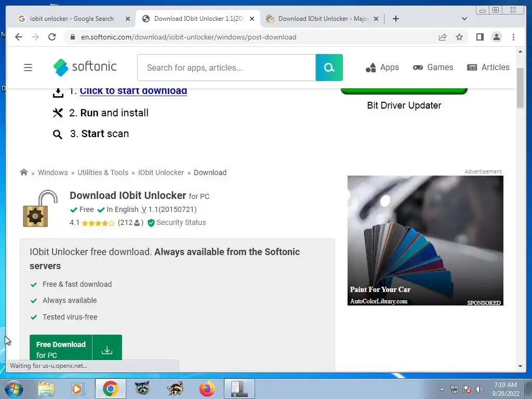Open Softonic hamburger menu
The height and width of the screenshot is (399, 532).
pos(28,68)
